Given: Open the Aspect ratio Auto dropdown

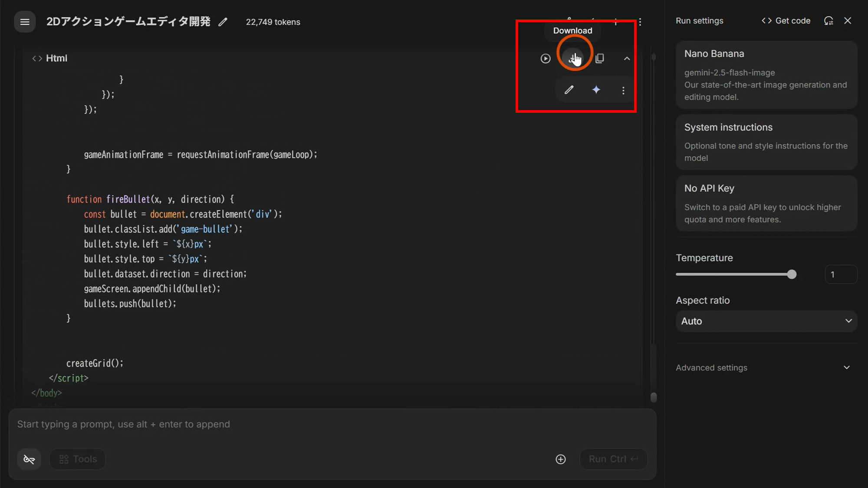Looking at the screenshot, I should [x=766, y=321].
